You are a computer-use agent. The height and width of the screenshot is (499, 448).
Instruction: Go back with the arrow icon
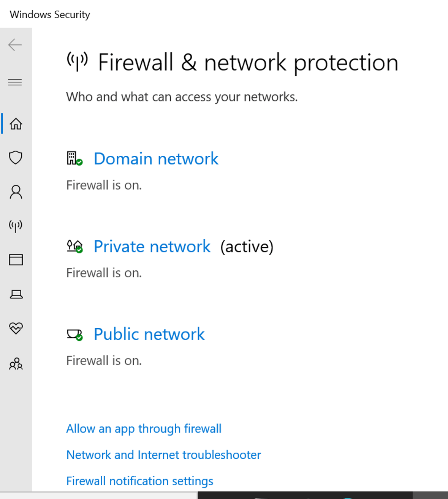[15, 45]
